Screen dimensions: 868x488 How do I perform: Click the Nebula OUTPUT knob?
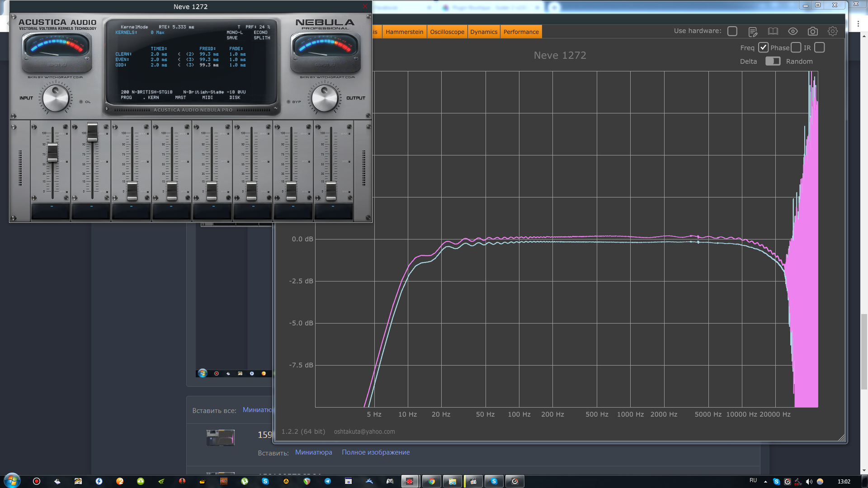click(325, 98)
